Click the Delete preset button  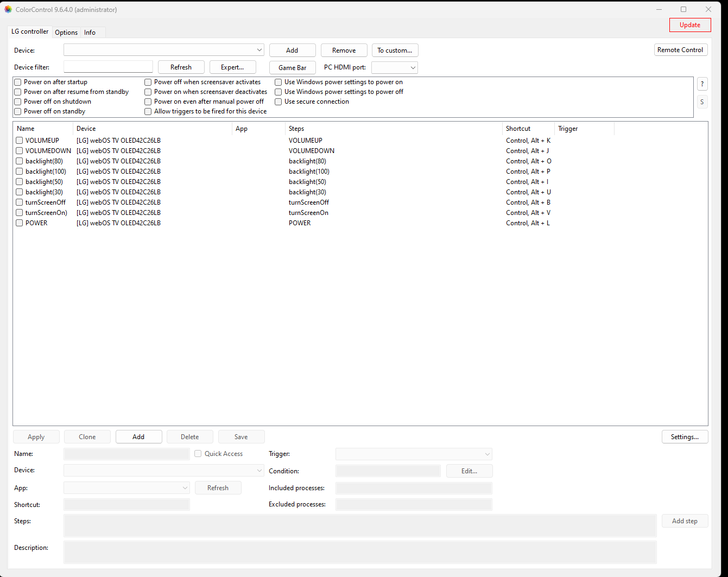190,437
